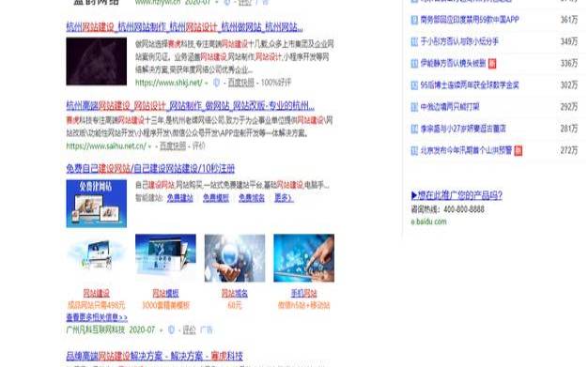
Task: Open hot search 李宗盛与小27岁娇妻逛古董店
Action: pos(463,129)
